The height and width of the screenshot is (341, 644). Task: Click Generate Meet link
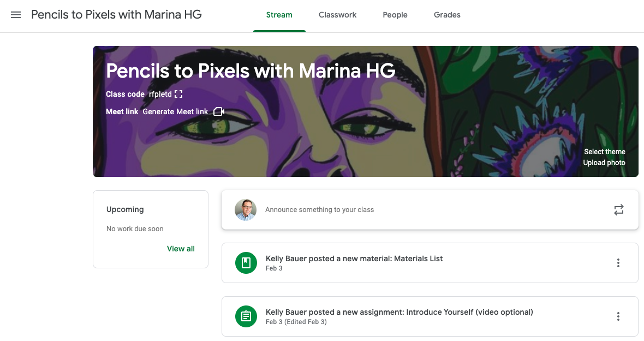(175, 111)
